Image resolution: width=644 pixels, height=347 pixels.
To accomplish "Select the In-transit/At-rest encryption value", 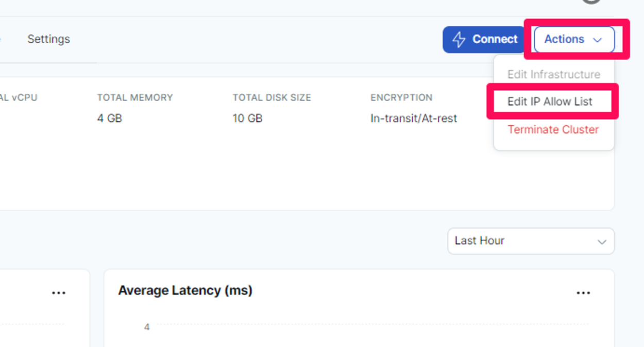I will pos(414,119).
